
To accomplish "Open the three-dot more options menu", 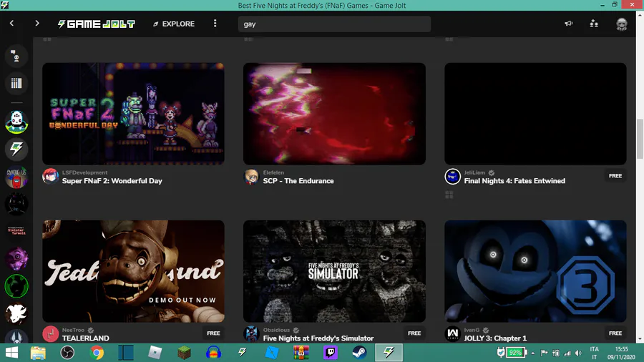I will coord(215,24).
